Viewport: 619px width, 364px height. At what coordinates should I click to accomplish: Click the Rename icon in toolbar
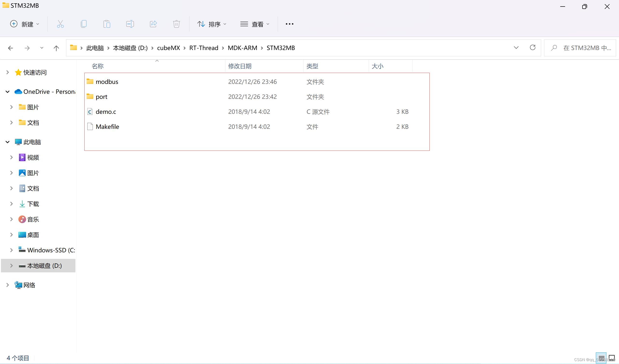(x=130, y=24)
